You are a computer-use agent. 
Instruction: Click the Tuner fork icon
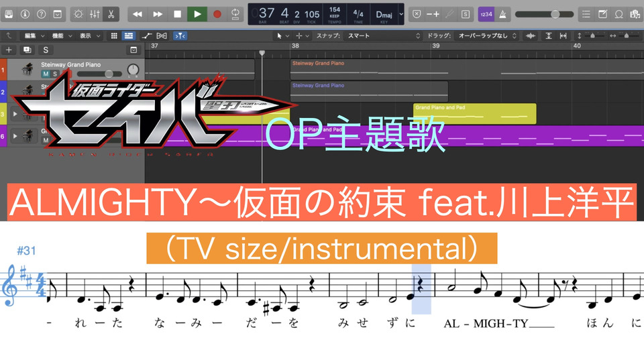[449, 14]
